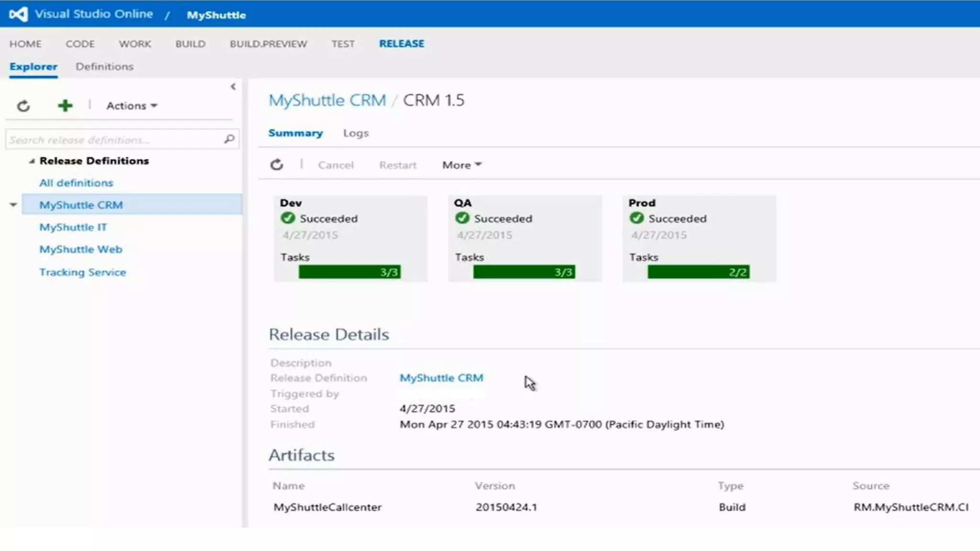Click the Dev succeeded checkmark icon
Image resolution: width=980 pixels, height=551 pixels.
click(288, 219)
